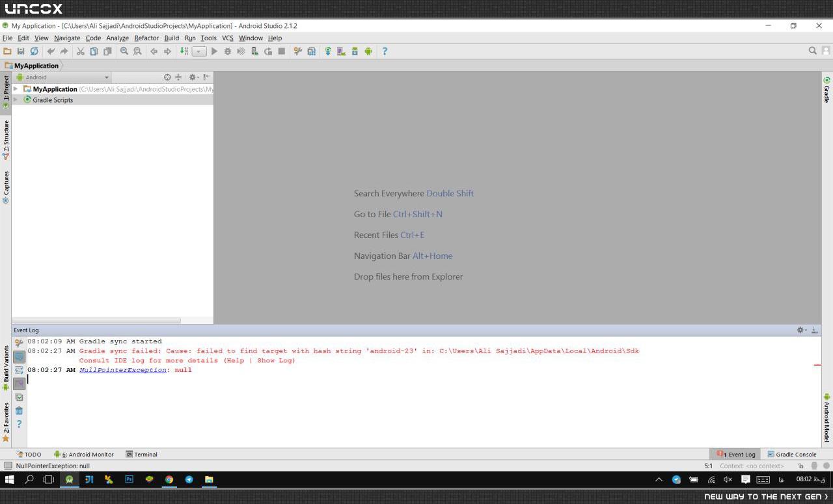Open the Android Monitor tab

pos(84,455)
